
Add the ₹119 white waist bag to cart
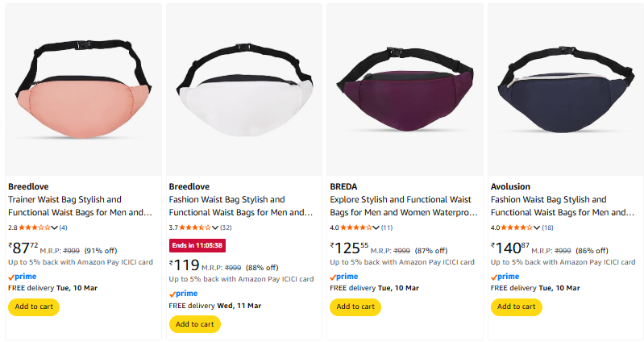(x=195, y=324)
